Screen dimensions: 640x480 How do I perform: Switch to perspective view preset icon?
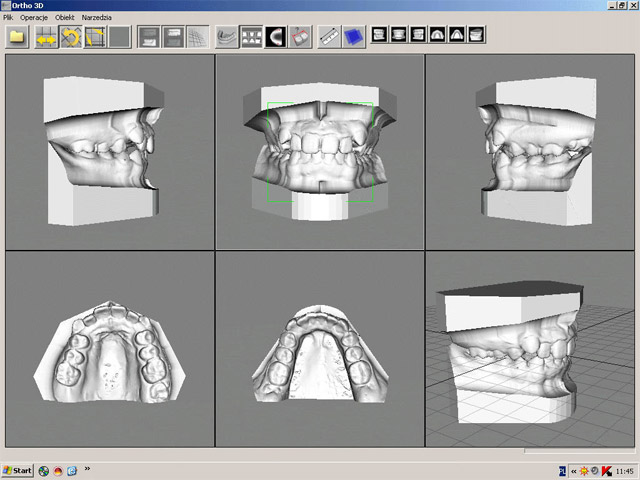coord(477,34)
